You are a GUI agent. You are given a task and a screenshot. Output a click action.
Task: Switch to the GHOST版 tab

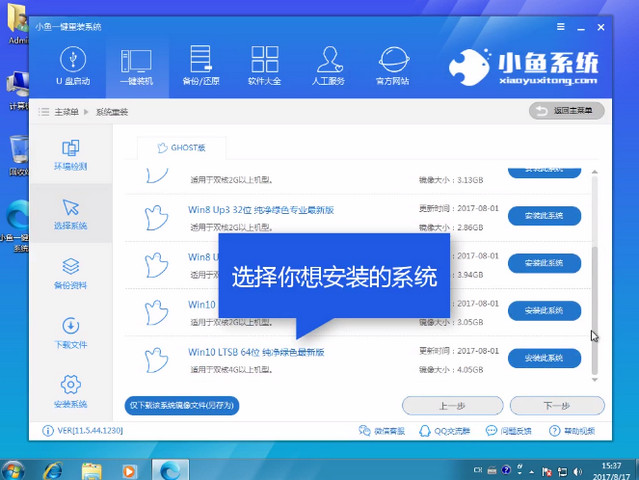click(181, 148)
